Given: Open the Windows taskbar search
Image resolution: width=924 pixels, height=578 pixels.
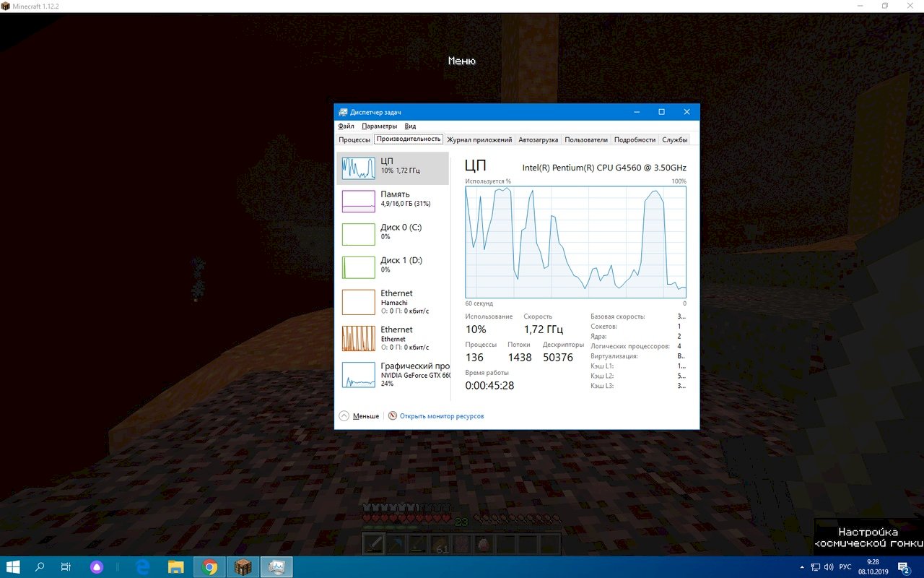Looking at the screenshot, I should point(40,567).
